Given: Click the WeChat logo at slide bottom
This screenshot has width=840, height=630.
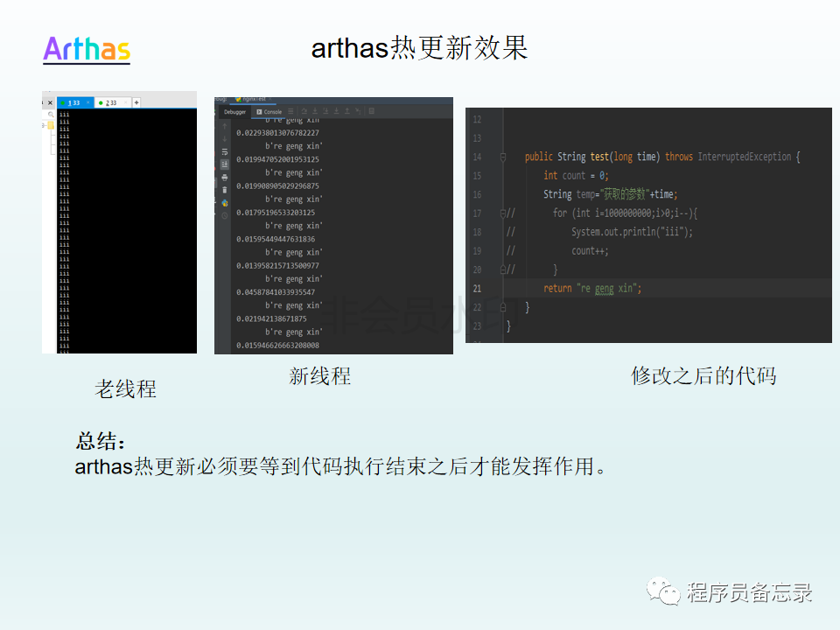Looking at the screenshot, I should (x=663, y=591).
